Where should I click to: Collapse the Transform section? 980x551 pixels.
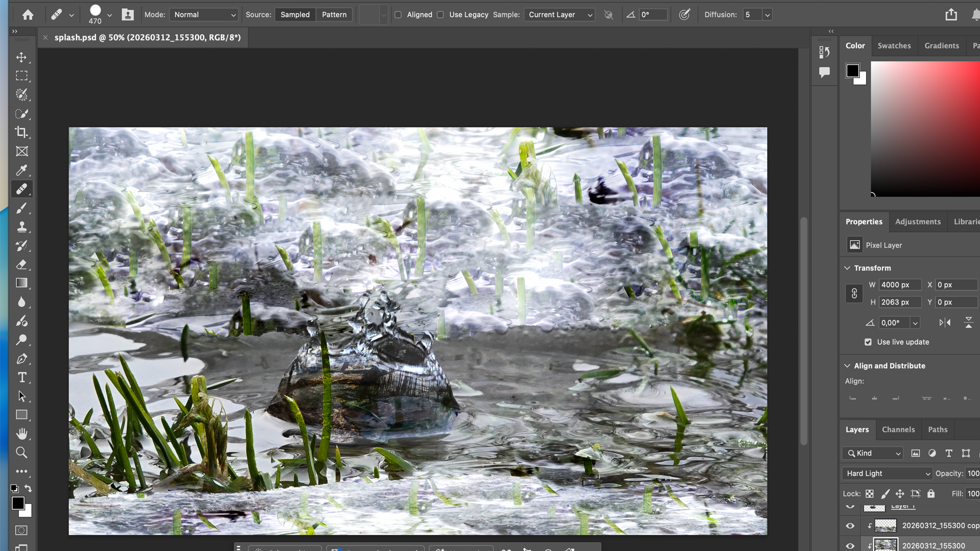[x=848, y=268]
